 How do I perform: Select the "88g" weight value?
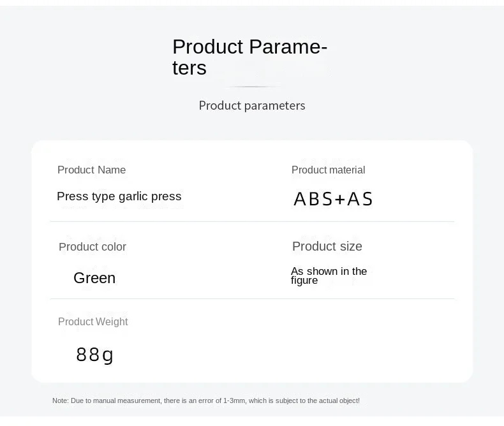pyautogui.click(x=94, y=355)
